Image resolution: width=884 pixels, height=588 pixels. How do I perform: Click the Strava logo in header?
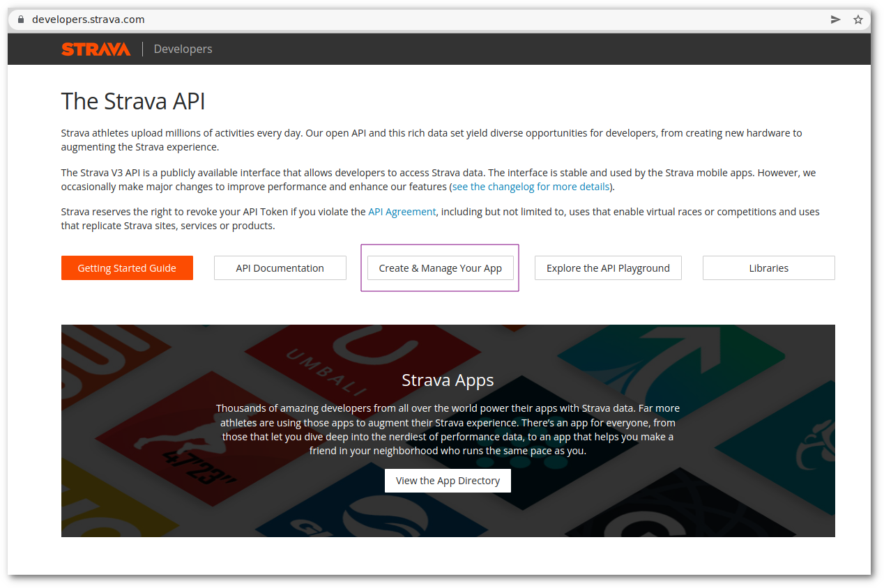point(96,49)
